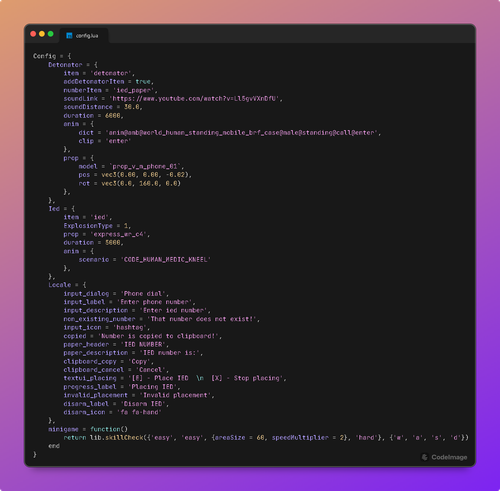
Task: Click the input_description 'Enter ied number' line
Action: point(137,310)
